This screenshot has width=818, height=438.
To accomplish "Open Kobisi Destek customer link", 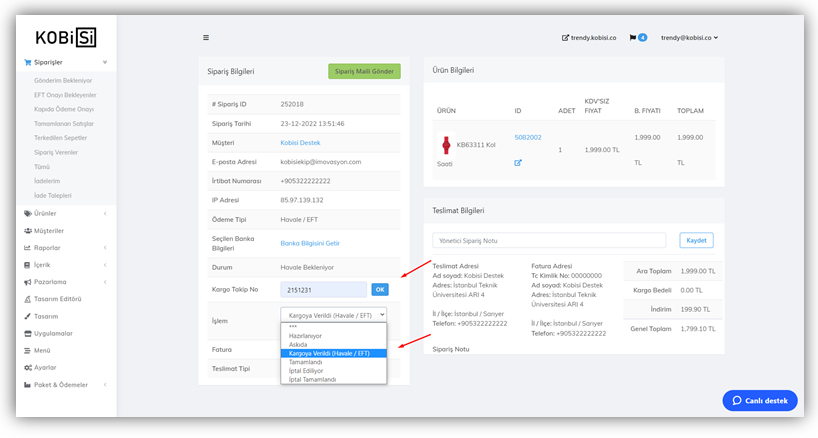I will [x=300, y=143].
